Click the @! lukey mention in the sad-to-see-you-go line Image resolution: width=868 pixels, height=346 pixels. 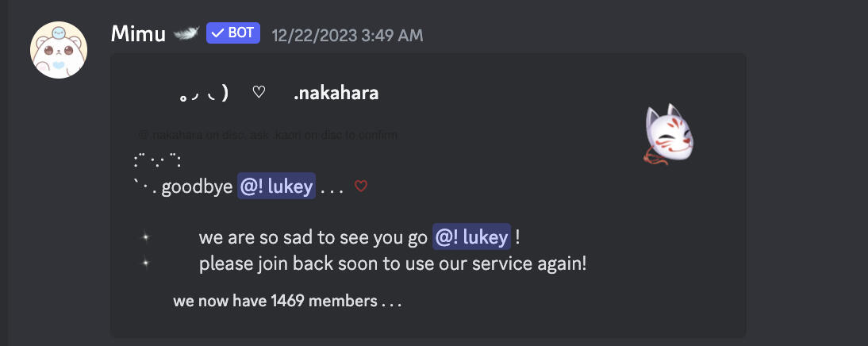(x=471, y=236)
